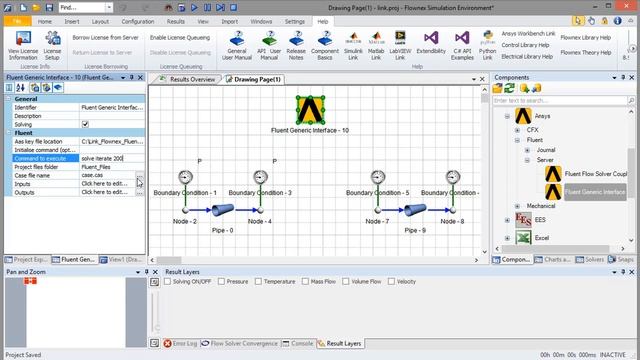Screen dimensions: 640x360
Task: Select Pipe - 0 on the canvas
Action: (222, 210)
